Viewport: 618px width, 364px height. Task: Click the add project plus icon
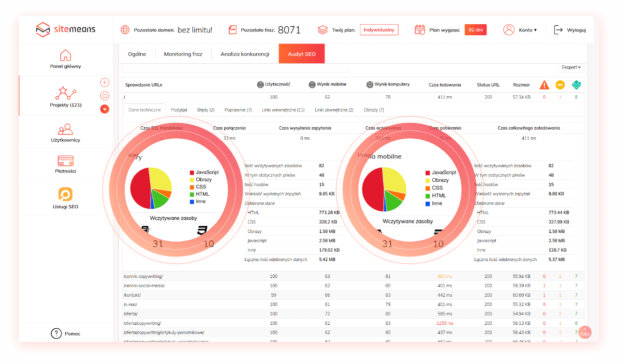[104, 82]
